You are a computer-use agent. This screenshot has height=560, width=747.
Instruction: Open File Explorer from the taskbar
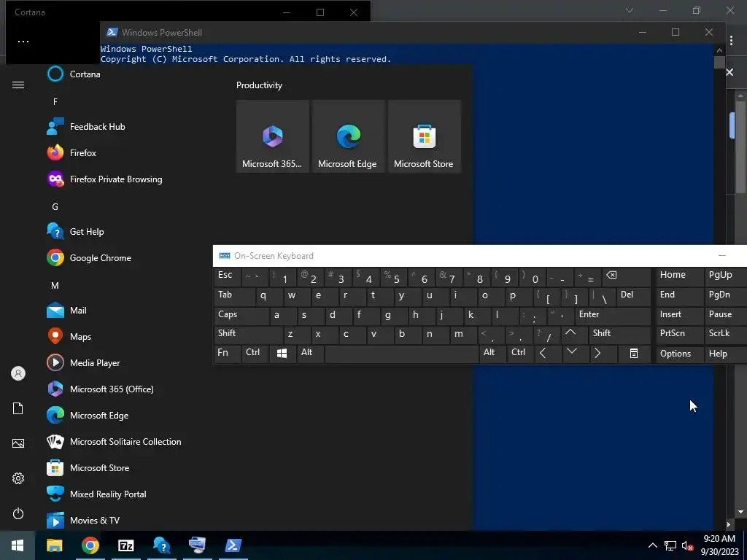click(54, 545)
